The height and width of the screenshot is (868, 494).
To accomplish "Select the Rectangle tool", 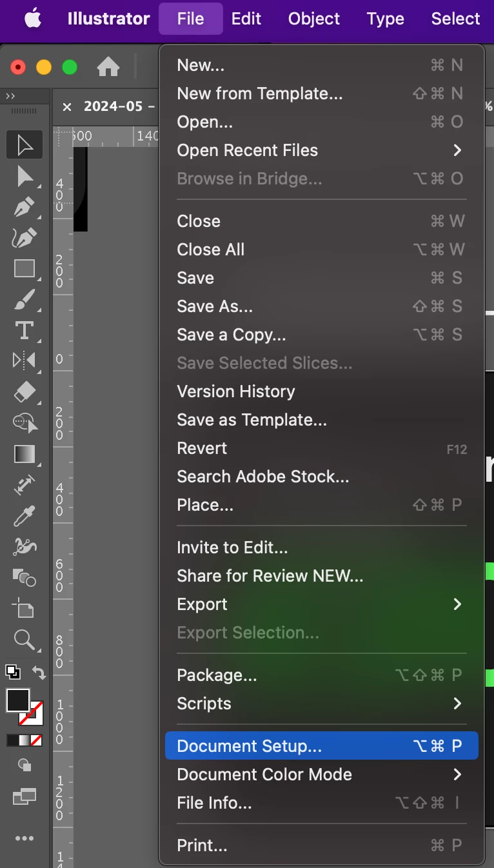I will point(25,268).
